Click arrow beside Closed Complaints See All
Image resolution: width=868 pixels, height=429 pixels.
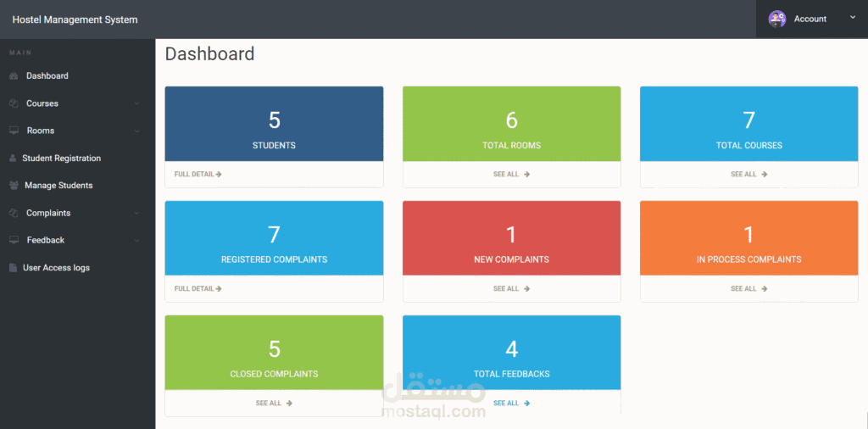pyautogui.click(x=290, y=403)
